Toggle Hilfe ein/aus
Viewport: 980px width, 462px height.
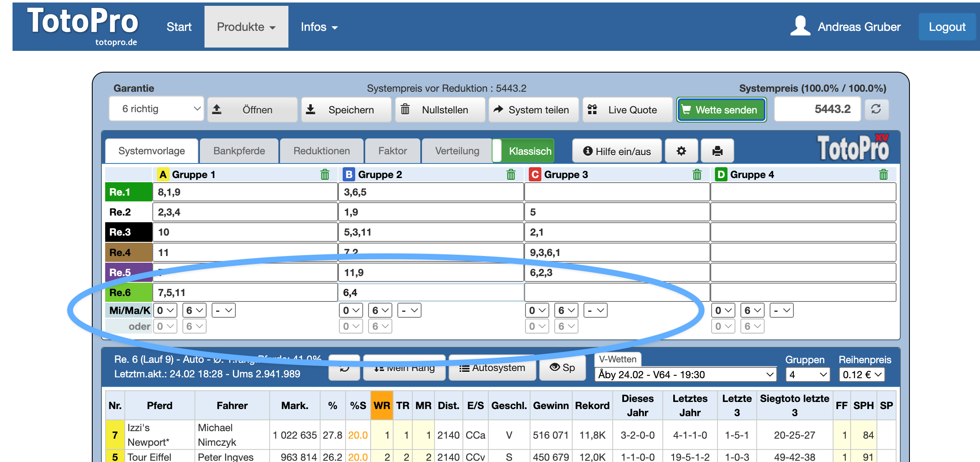pyautogui.click(x=617, y=151)
